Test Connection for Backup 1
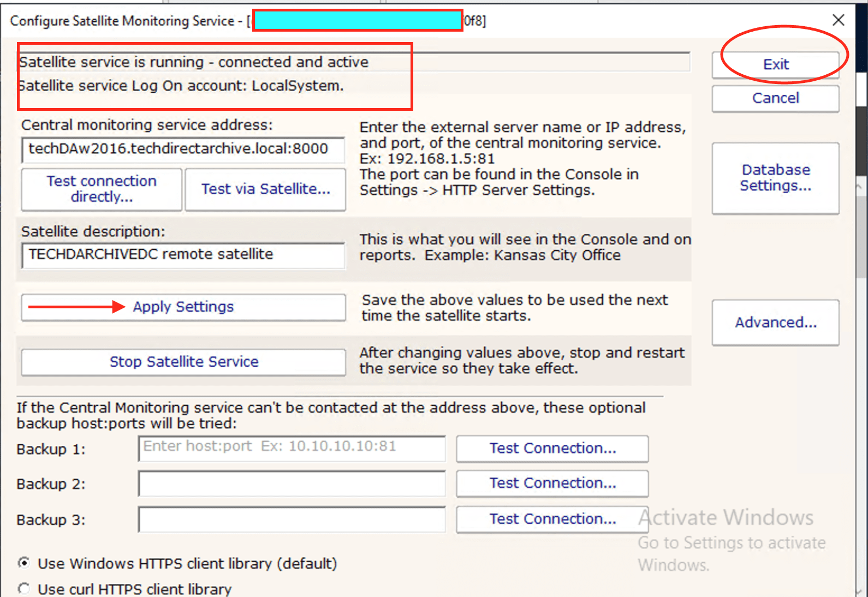 point(552,449)
